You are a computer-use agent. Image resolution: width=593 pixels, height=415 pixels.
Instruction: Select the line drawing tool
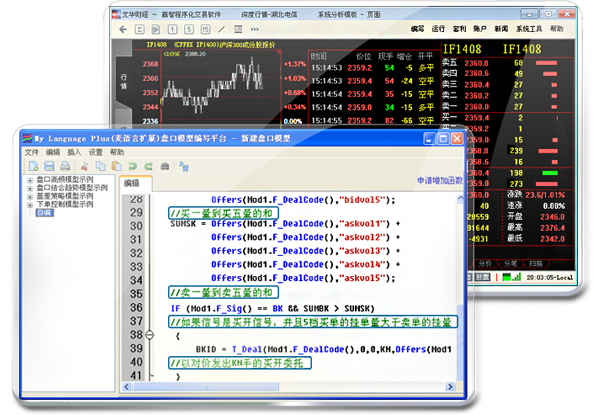coord(221,30)
